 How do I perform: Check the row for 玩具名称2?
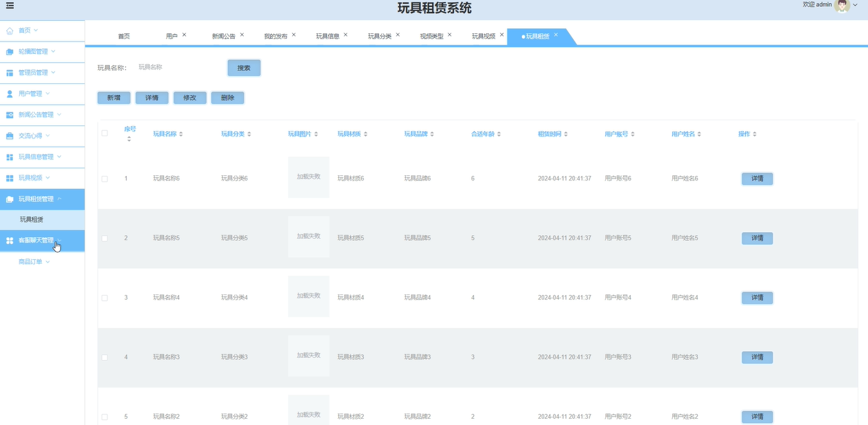coord(105,417)
